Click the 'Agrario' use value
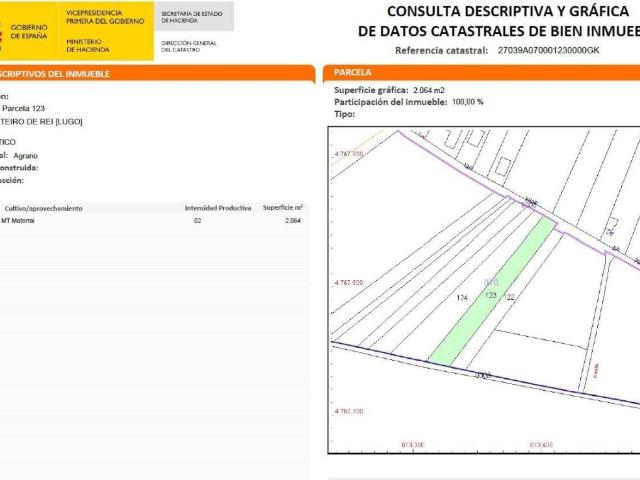This screenshot has width=640, height=480. (25, 156)
